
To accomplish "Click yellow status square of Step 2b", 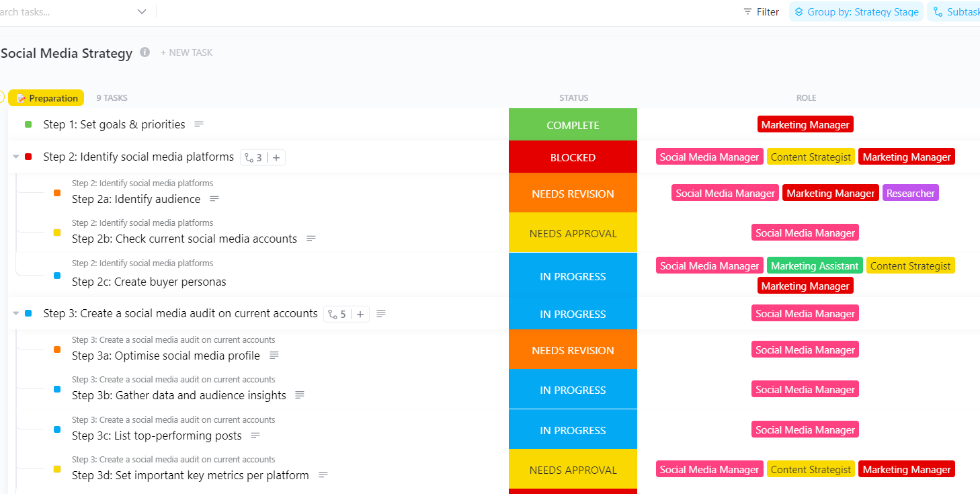I will 57,233.
